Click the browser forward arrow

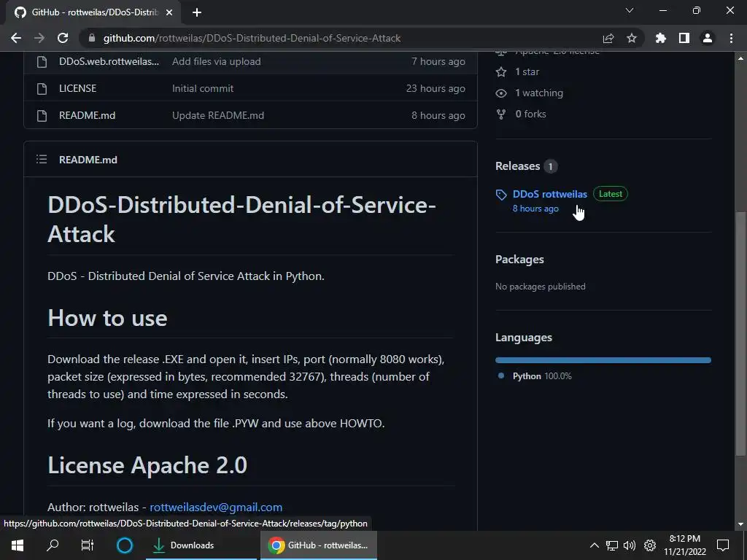point(39,38)
